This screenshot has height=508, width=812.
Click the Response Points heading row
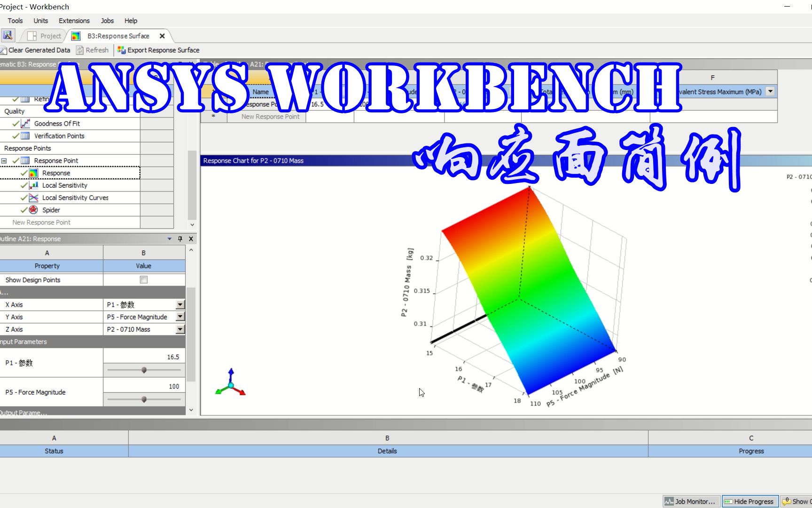coord(70,148)
